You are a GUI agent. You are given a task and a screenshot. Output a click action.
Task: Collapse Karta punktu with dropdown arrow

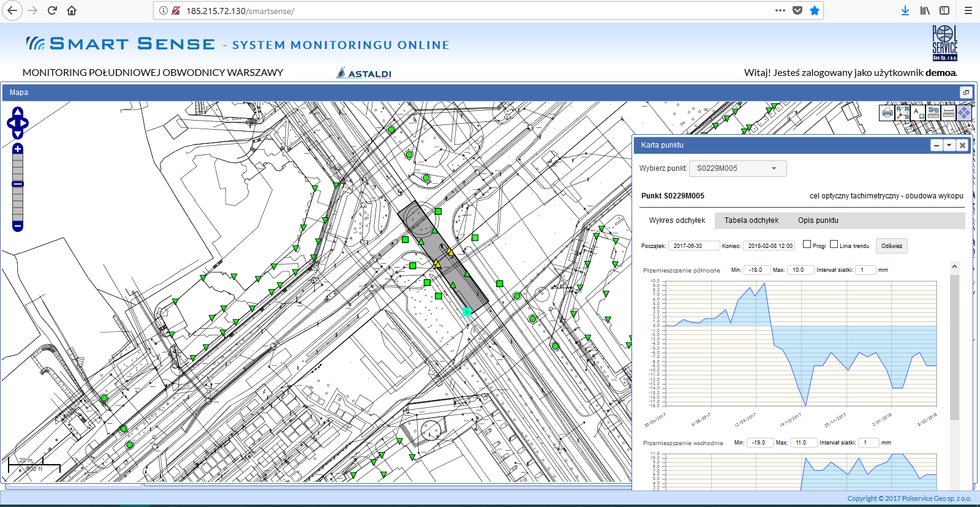949,145
